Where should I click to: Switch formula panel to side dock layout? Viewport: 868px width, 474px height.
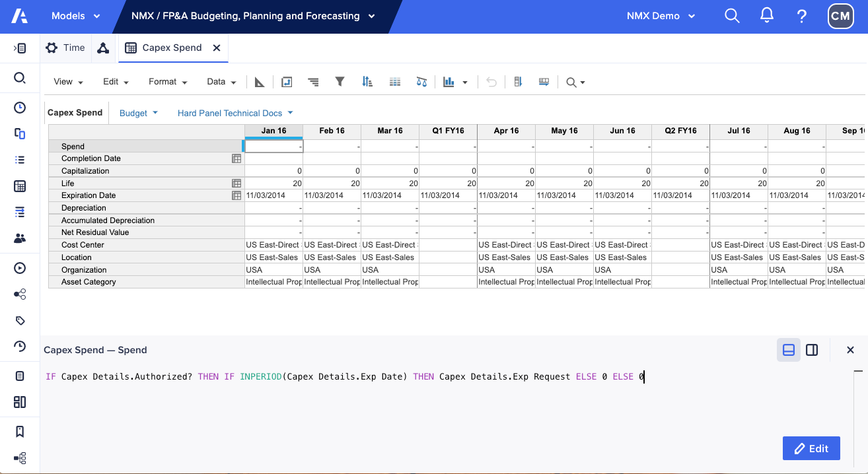[812, 350]
